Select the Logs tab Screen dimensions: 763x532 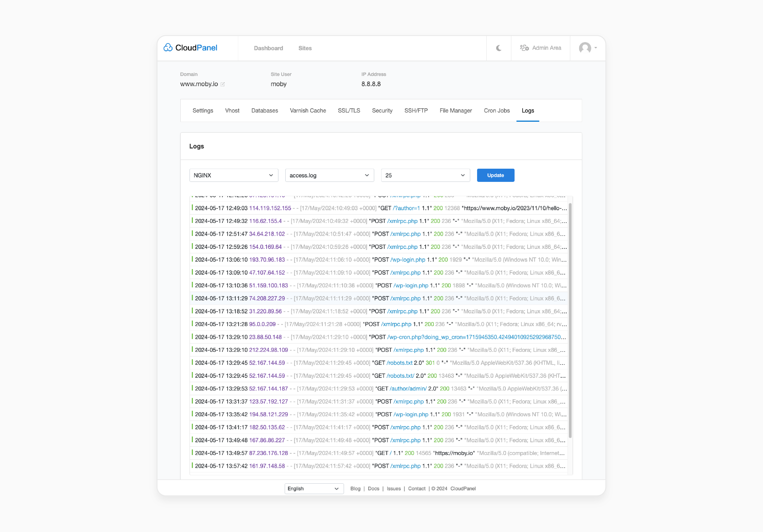pyautogui.click(x=528, y=111)
